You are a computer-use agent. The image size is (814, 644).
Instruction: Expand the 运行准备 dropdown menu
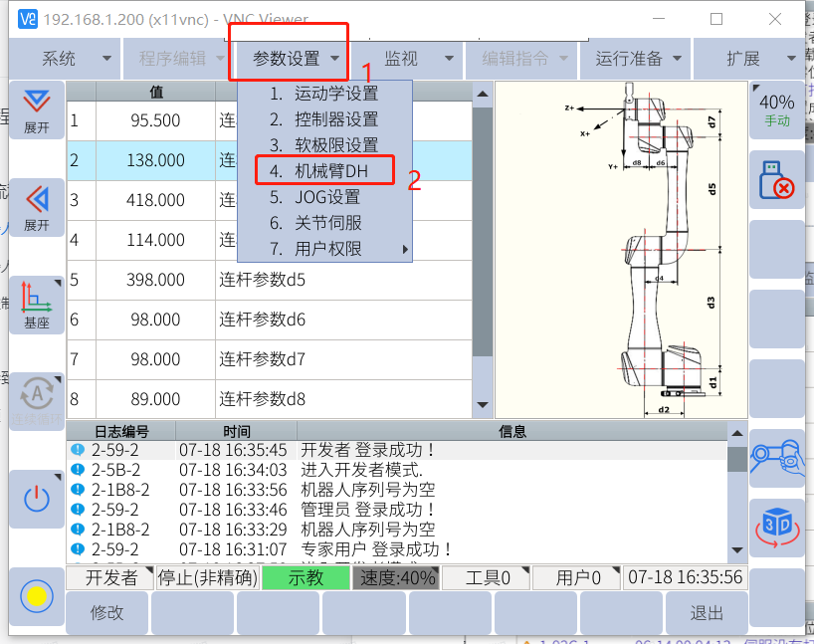(x=637, y=59)
